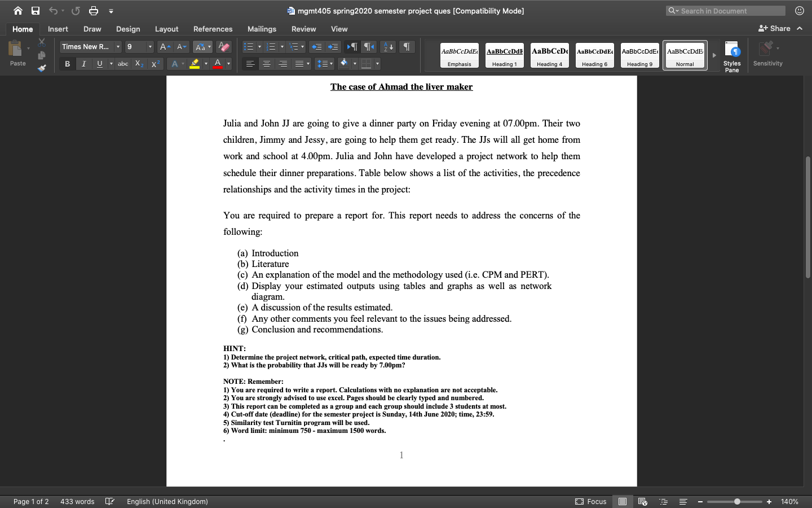Open the Review ribbon tab
The image size is (812, 508).
pyautogui.click(x=303, y=29)
